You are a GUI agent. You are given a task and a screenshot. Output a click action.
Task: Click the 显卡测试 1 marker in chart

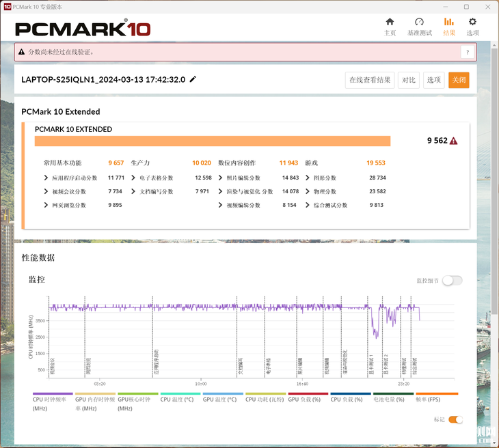point(368,337)
